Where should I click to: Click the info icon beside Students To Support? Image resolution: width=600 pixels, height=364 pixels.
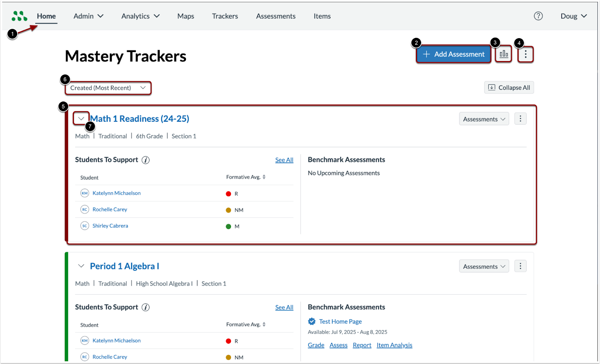[145, 160]
